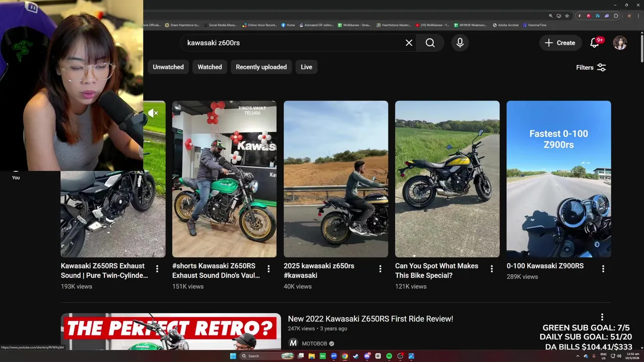Open the Adobe Acrobat bookmark
The height and width of the screenshot is (362, 644).
coord(506,25)
